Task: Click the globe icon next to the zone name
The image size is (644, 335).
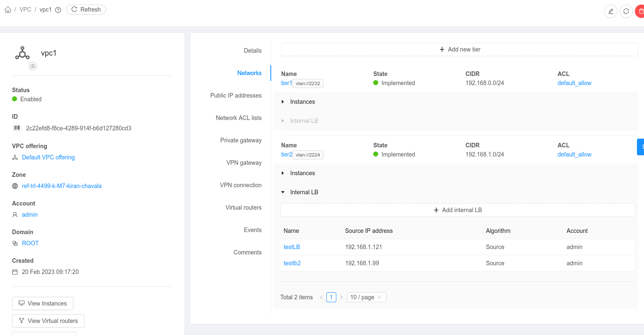Action: click(x=15, y=186)
